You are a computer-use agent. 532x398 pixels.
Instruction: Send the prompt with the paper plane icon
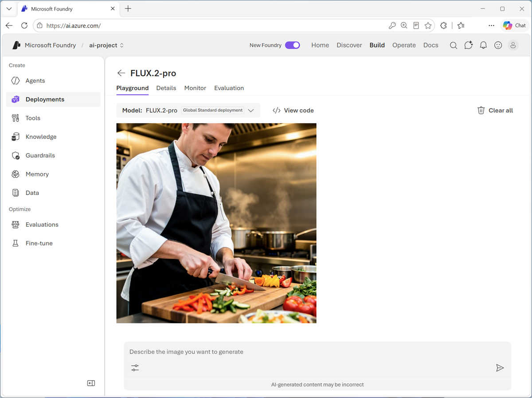click(x=500, y=368)
